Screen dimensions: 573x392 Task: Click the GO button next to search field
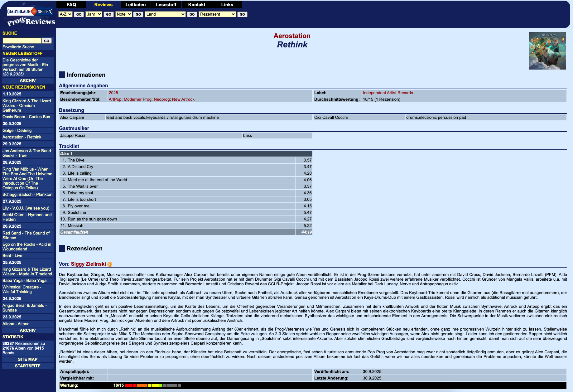click(46, 41)
